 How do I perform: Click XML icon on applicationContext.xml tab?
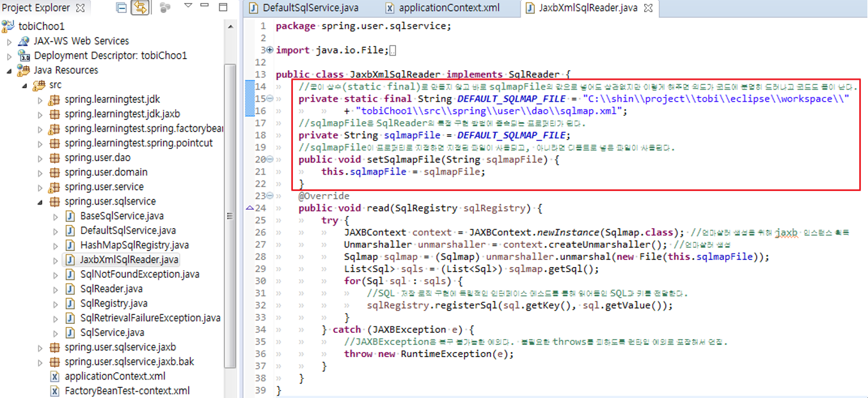pos(390,8)
